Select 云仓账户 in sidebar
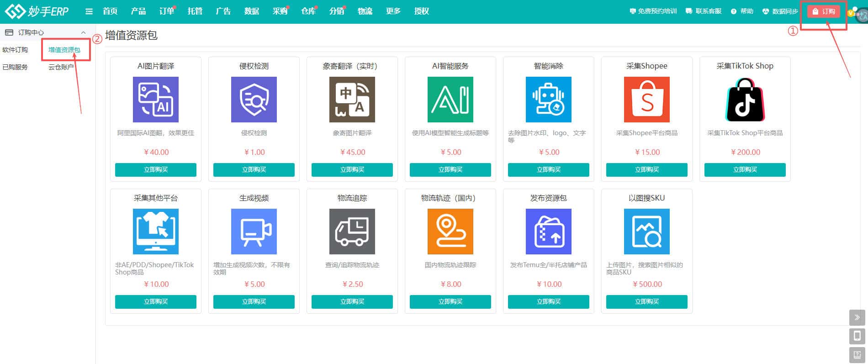The image size is (868, 364). (61, 67)
